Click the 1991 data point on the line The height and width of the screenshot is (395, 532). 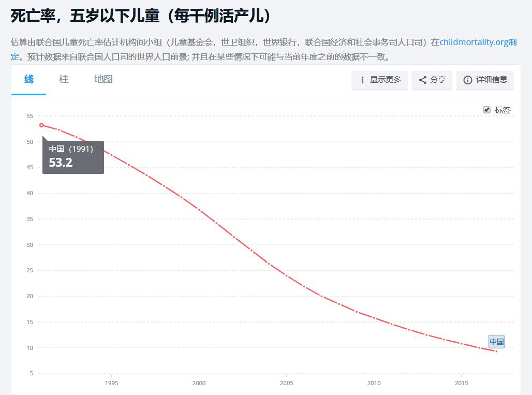coord(41,125)
